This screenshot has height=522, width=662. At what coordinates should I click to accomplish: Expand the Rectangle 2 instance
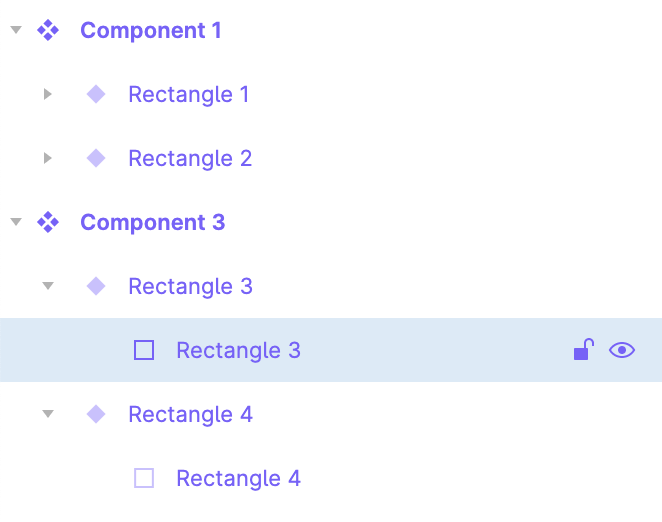click(x=48, y=158)
